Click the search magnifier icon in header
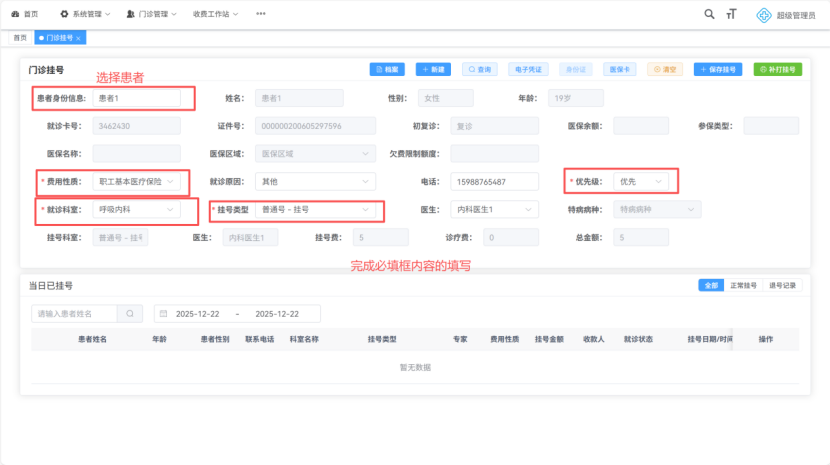Viewport: 830px width, 465px height. [x=709, y=14]
